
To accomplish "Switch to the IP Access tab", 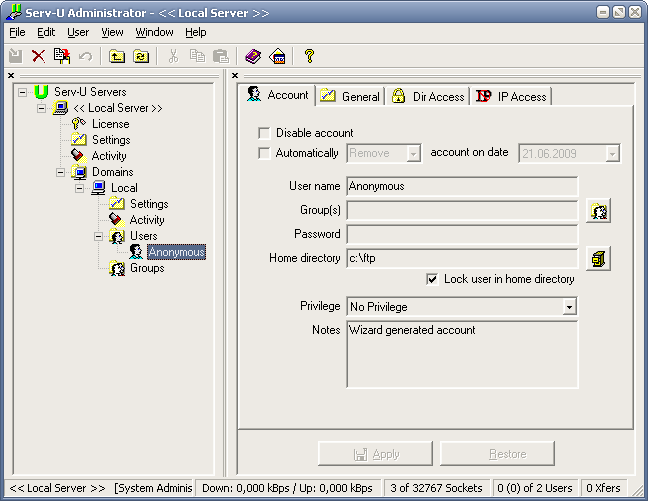I will [511, 96].
